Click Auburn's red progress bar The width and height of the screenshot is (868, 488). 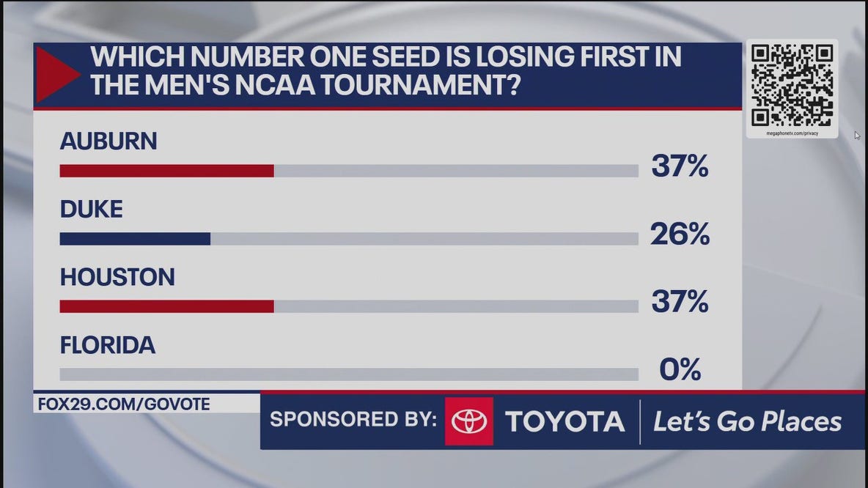(166, 171)
